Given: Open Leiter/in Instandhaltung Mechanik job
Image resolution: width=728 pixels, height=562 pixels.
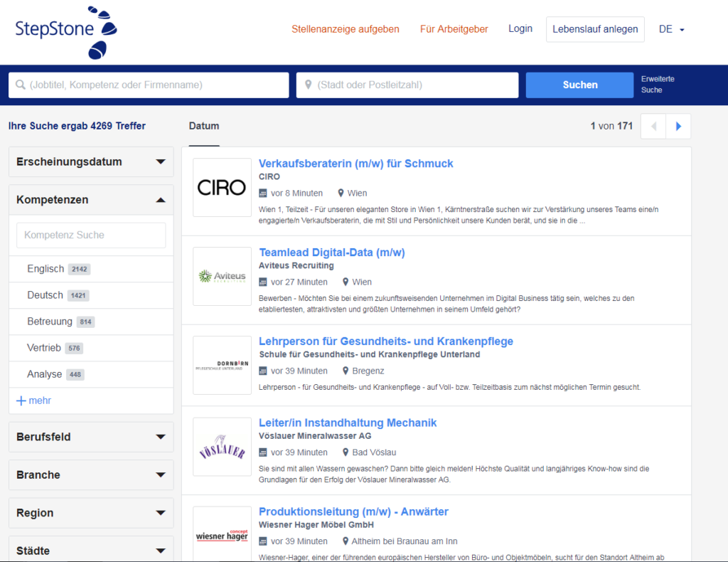Looking at the screenshot, I should pyautogui.click(x=347, y=423).
